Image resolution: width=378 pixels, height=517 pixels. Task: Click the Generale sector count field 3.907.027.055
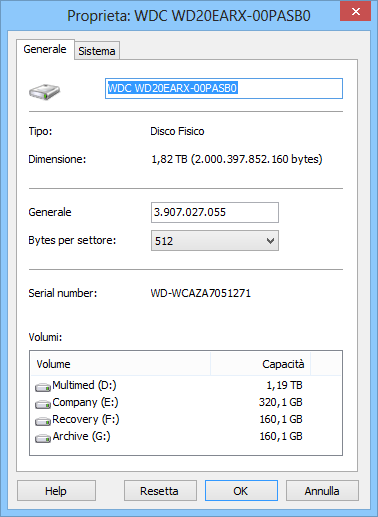215,212
